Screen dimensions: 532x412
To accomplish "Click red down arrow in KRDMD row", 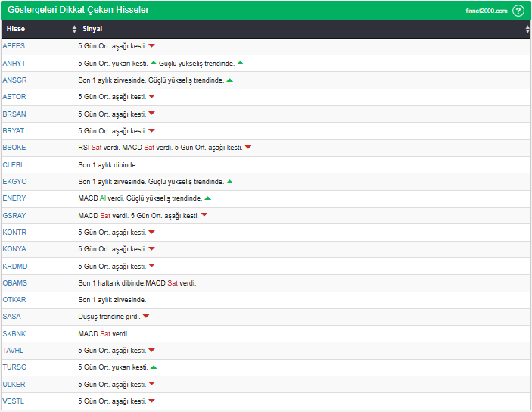I will click(x=151, y=265).
